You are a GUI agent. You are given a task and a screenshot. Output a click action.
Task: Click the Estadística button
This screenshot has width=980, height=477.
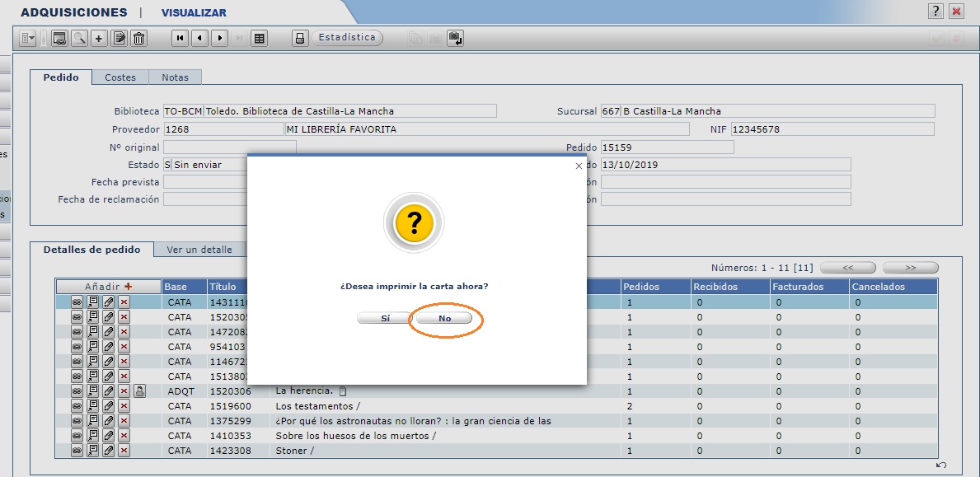coord(347,38)
